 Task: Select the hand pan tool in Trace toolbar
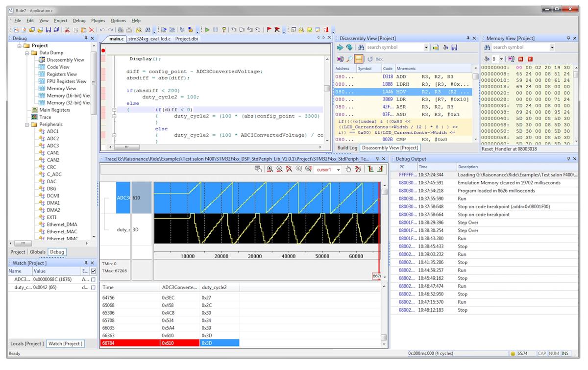(x=348, y=169)
